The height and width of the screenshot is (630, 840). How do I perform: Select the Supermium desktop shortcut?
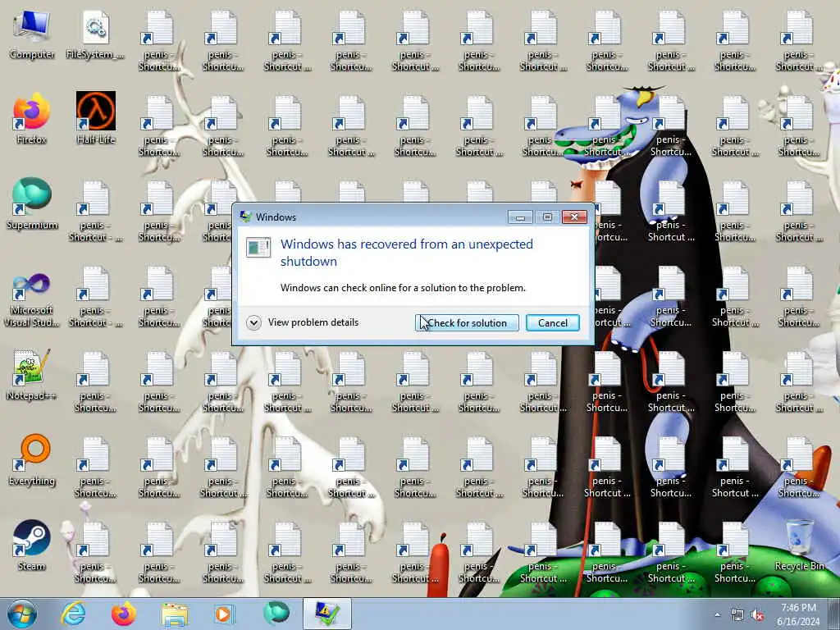click(32, 203)
